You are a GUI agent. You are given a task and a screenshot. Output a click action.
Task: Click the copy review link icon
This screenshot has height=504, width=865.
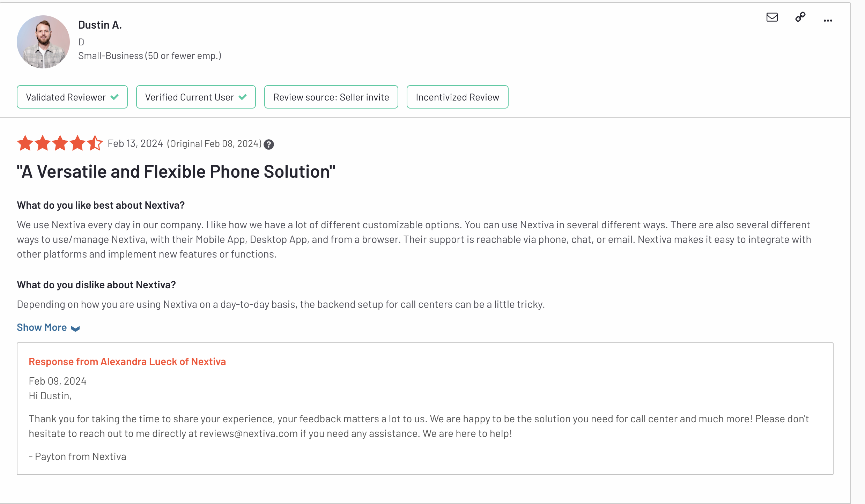click(800, 17)
